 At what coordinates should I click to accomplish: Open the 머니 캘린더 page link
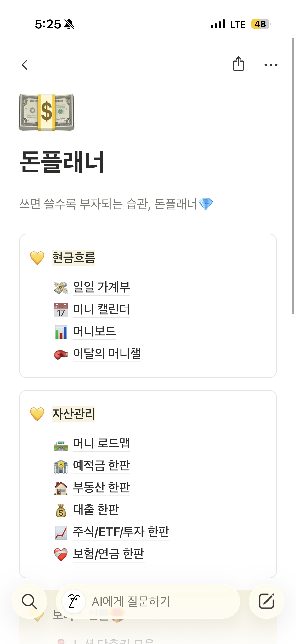pyautogui.click(x=101, y=309)
